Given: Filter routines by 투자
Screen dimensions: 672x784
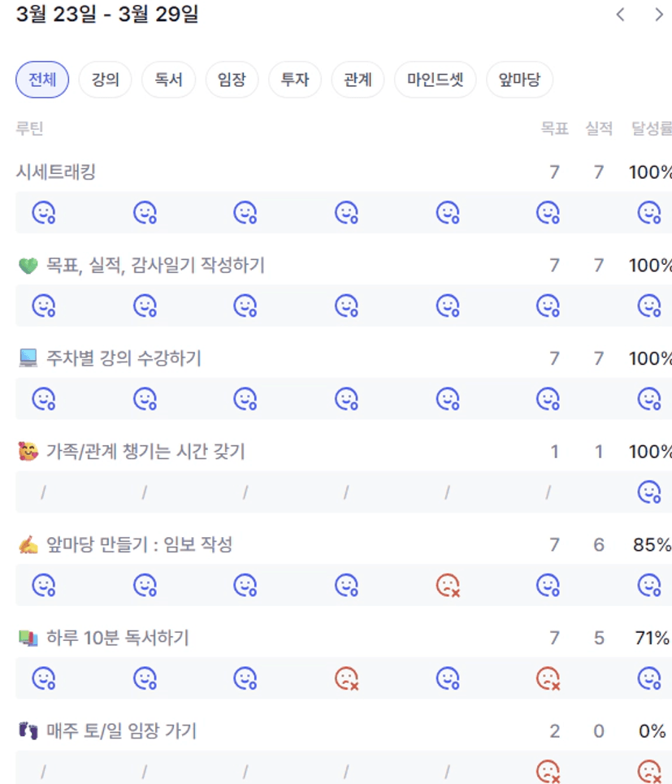Looking at the screenshot, I should pyautogui.click(x=295, y=80).
